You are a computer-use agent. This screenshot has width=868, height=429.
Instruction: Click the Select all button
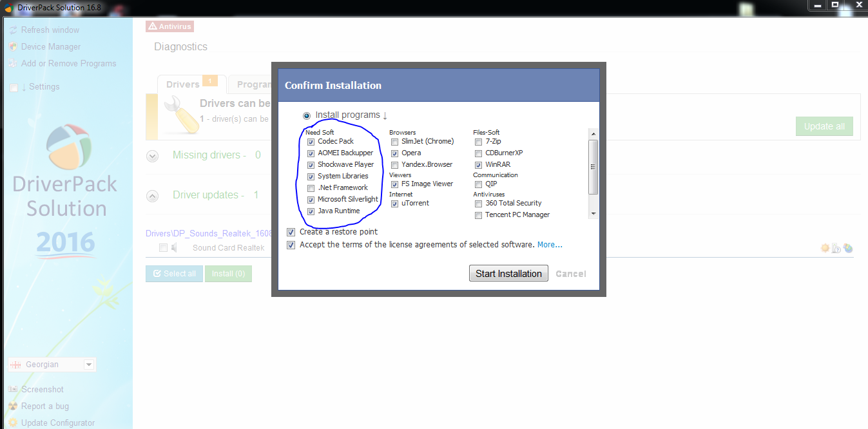pyautogui.click(x=175, y=274)
